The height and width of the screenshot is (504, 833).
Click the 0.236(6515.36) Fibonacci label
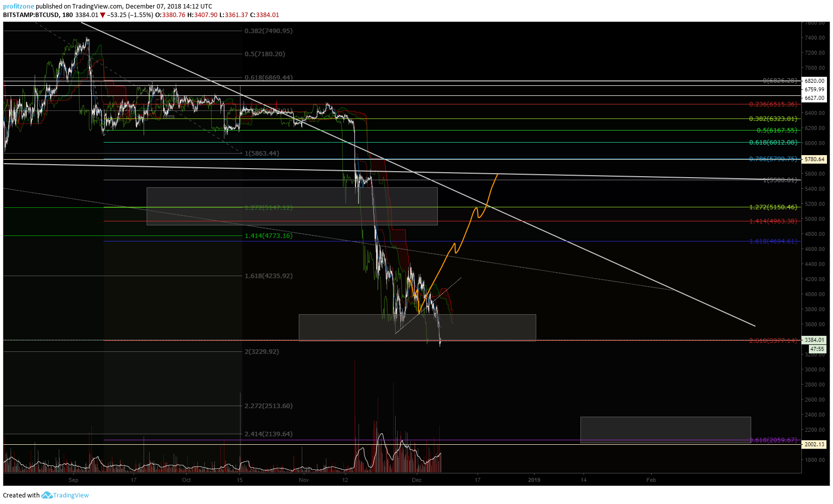773,104
